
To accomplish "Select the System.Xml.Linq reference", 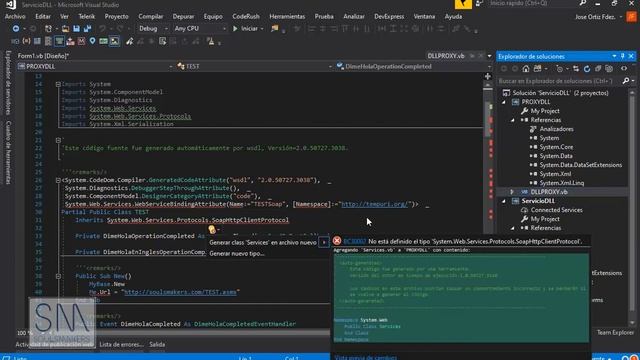I will pos(562,183).
